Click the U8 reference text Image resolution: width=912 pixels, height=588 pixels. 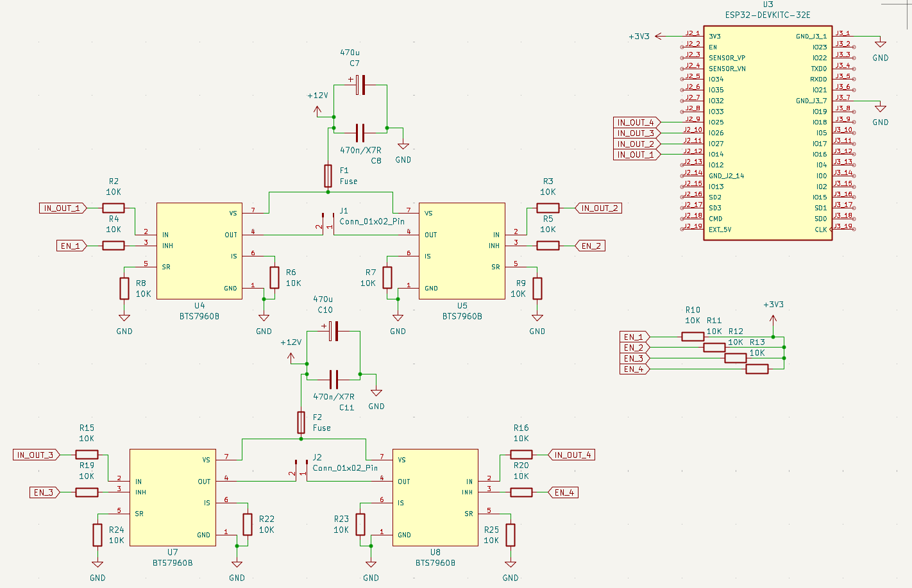point(435,551)
